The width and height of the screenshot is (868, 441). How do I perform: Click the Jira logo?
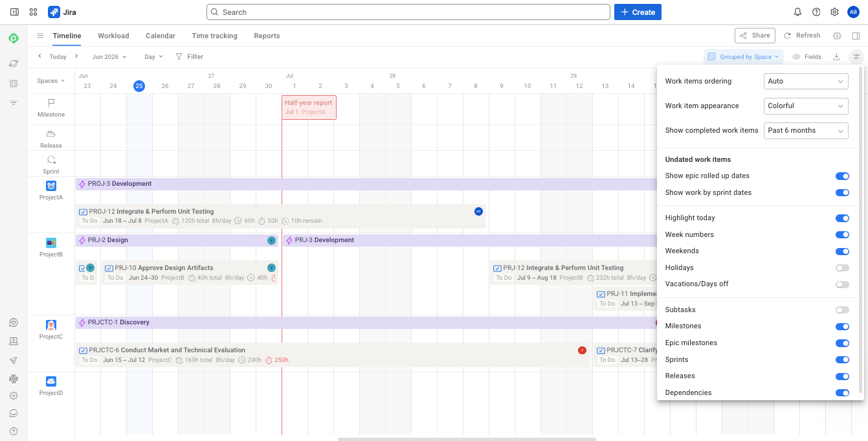pyautogui.click(x=62, y=12)
